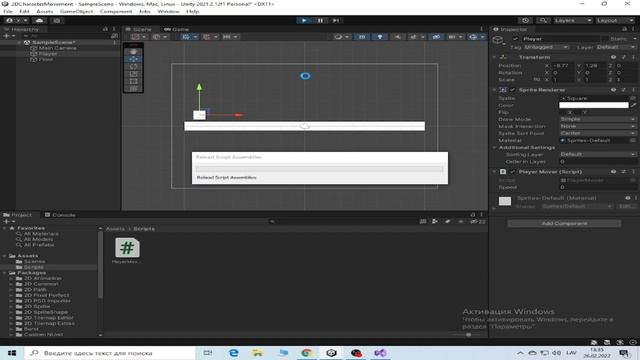The height and width of the screenshot is (360, 640).
Task: Open Undo History icon in top toolbar
Action: 525,20
